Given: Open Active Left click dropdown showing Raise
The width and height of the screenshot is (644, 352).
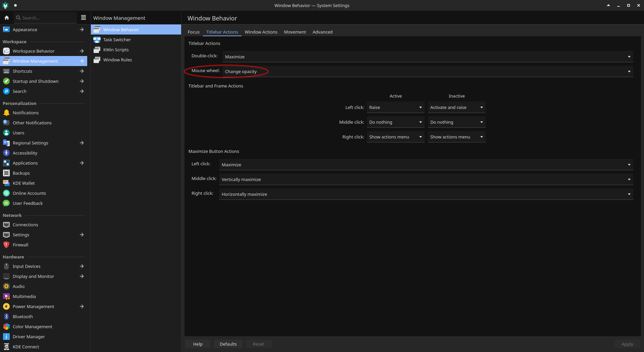Looking at the screenshot, I should pyautogui.click(x=395, y=107).
